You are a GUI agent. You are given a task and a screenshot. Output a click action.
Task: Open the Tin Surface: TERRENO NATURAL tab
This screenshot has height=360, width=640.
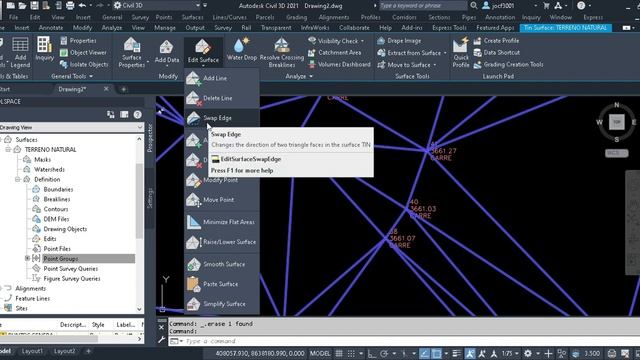tap(565, 28)
